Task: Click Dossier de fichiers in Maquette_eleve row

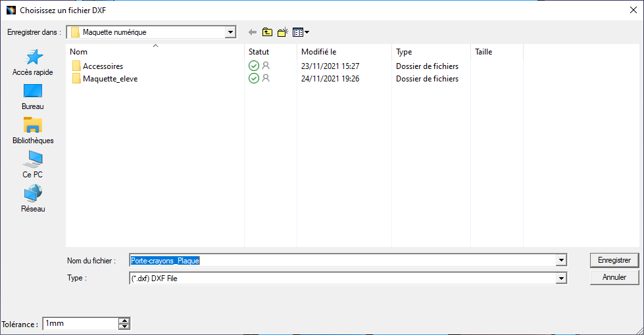Action: 427,79
